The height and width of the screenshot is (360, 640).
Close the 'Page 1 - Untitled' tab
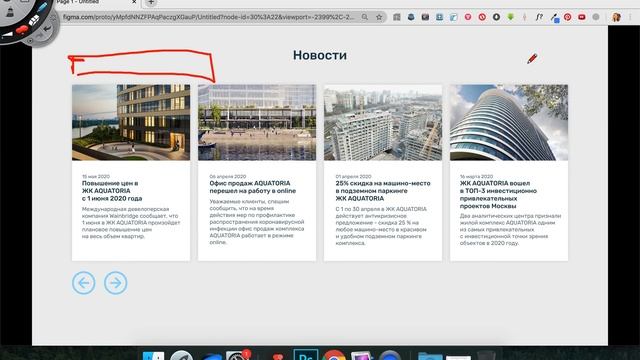(x=134, y=2)
